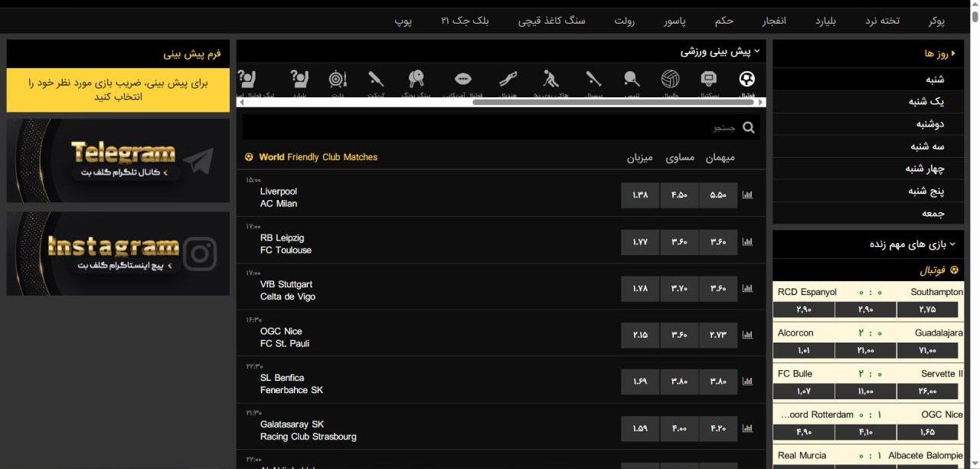The image size is (980, 469).
Task: Bet on SL Benfica home odds 1.69
Action: pos(640,382)
